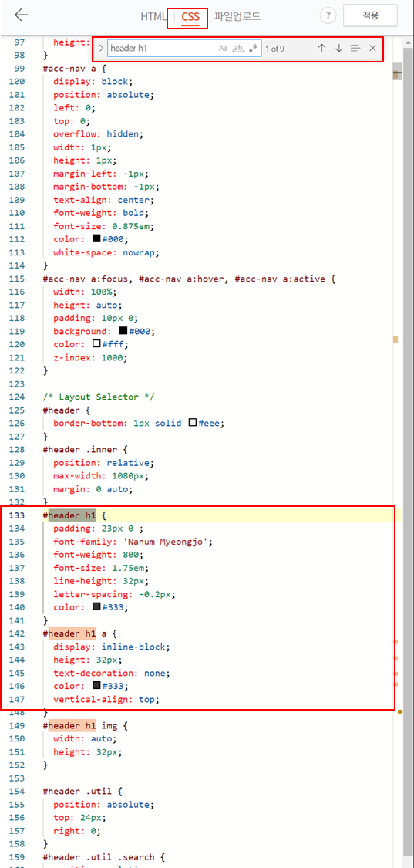
Task: Toggle Match Case (Aa) in find bar
Action: pyautogui.click(x=223, y=48)
